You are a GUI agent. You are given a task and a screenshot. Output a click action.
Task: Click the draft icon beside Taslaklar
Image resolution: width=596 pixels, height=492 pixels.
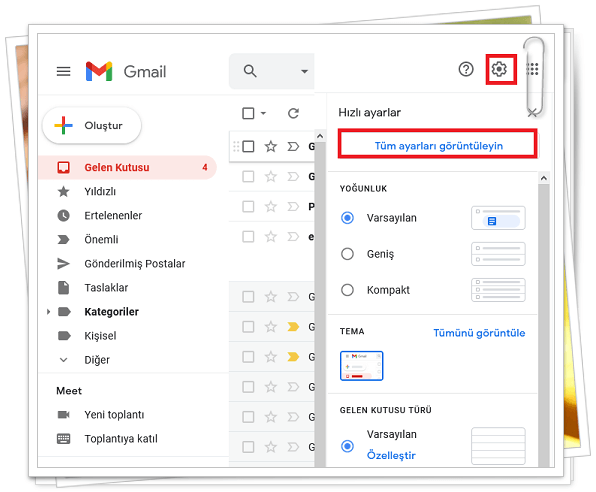point(63,287)
